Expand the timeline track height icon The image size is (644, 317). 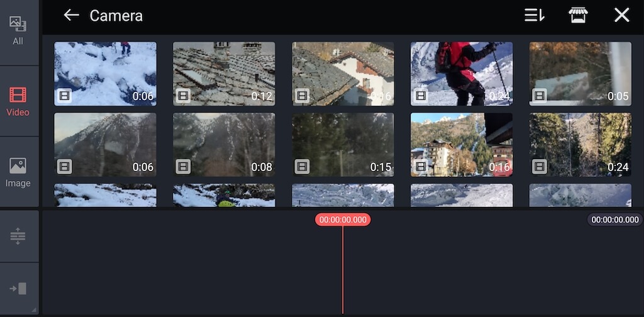[x=18, y=236]
